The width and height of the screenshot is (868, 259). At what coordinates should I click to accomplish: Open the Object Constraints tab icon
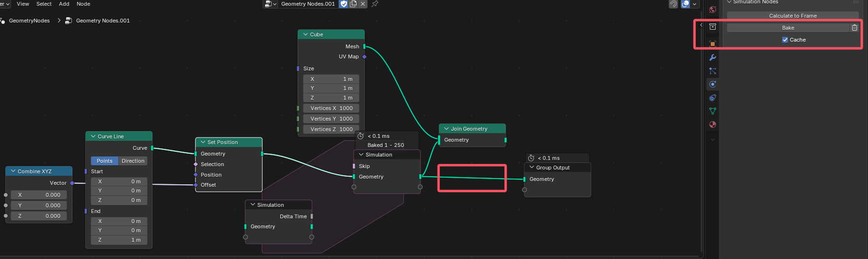coord(713,98)
